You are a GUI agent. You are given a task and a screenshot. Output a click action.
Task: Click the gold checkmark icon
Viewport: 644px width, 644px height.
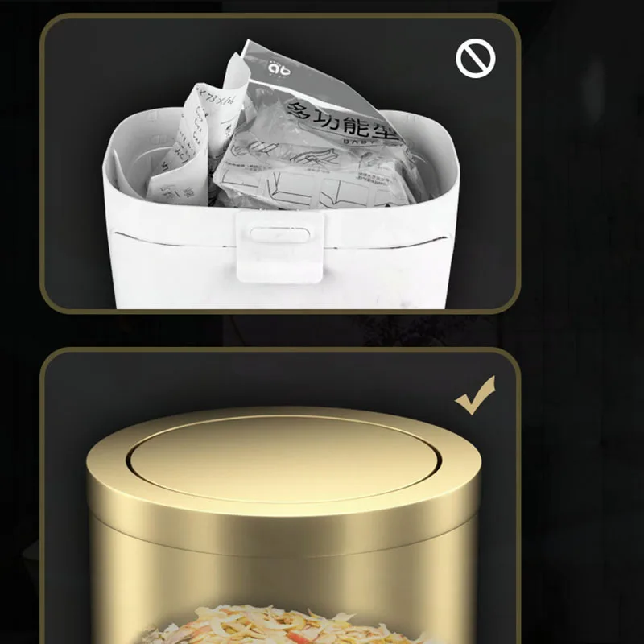coord(475,395)
